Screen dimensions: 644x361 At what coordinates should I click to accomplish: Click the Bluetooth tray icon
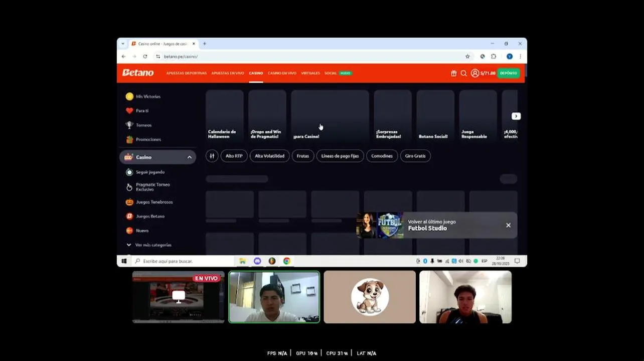click(425, 261)
